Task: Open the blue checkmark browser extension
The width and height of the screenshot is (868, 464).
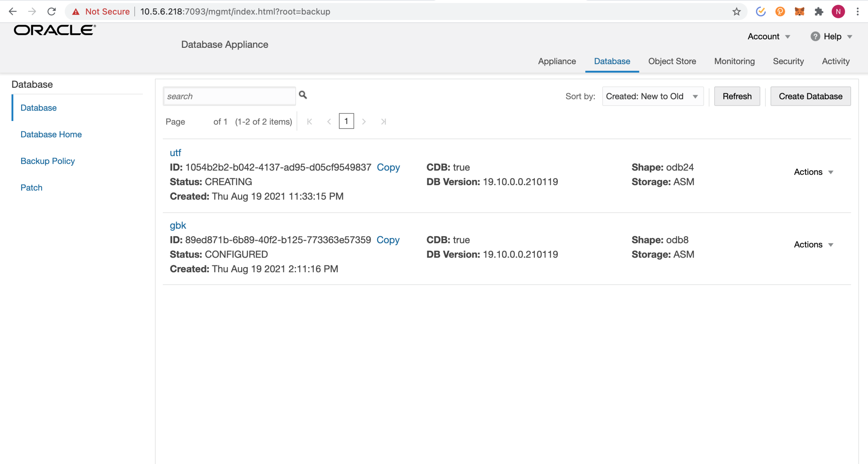Action: 761,12
